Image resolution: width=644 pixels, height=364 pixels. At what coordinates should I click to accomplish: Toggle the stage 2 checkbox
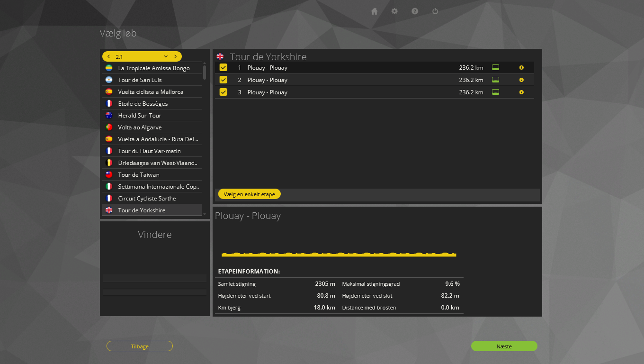[224, 80]
